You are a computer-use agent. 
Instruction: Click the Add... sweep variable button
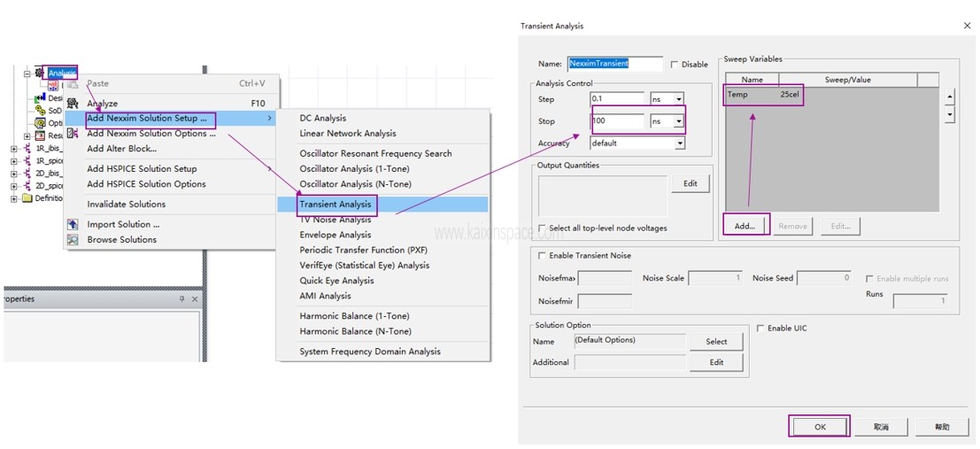click(745, 226)
